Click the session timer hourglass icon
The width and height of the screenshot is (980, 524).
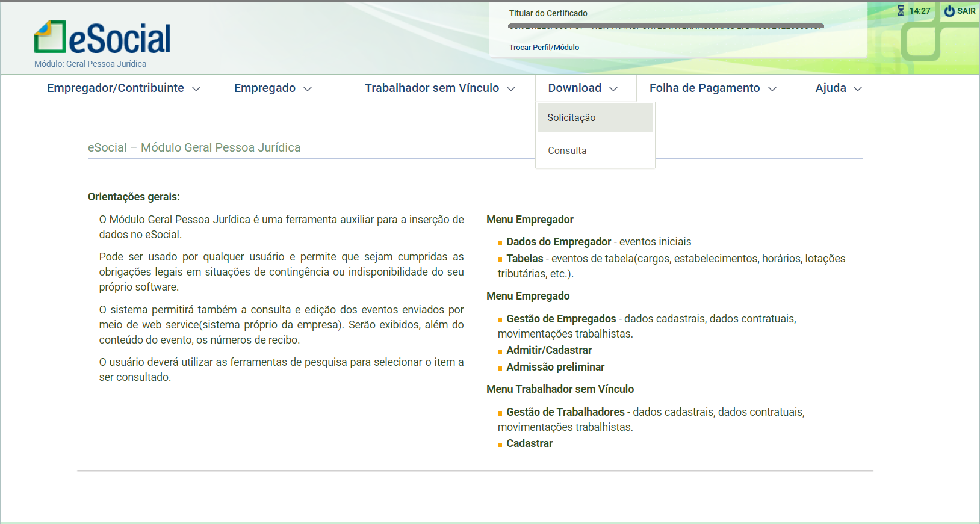(901, 11)
